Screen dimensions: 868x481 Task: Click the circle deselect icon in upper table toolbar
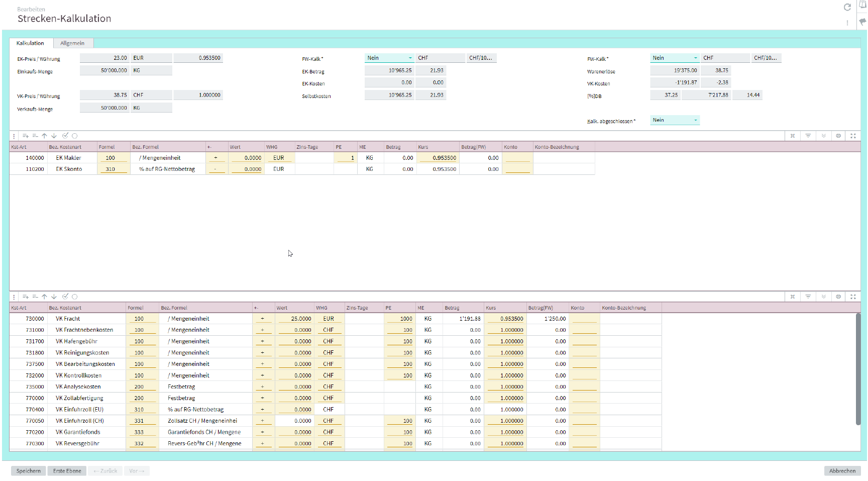click(74, 136)
